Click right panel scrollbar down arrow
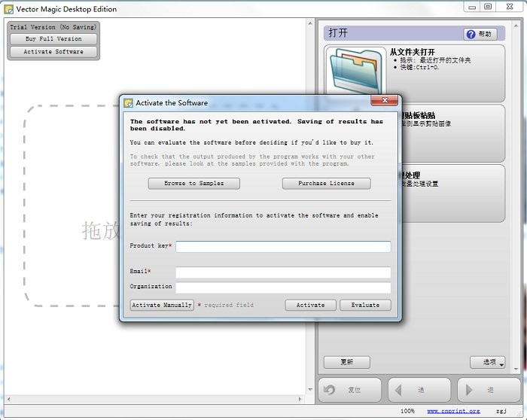The height and width of the screenshot is (420, 527). (x=516, y=370)
